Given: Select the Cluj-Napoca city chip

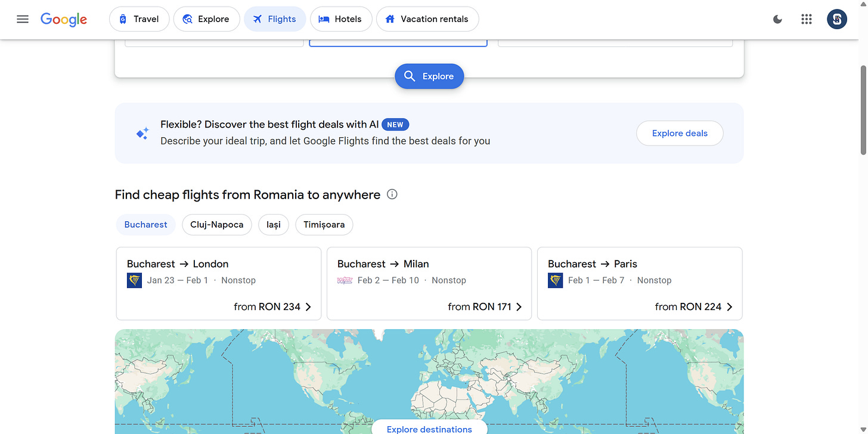Looking at the screenshot, I should click(217, 225).
